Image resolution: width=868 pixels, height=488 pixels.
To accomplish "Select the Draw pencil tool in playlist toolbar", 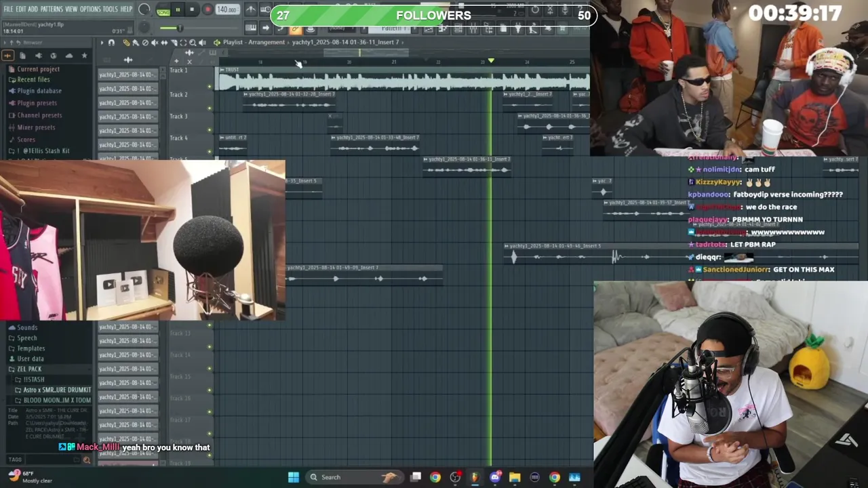I will [126, 43].
